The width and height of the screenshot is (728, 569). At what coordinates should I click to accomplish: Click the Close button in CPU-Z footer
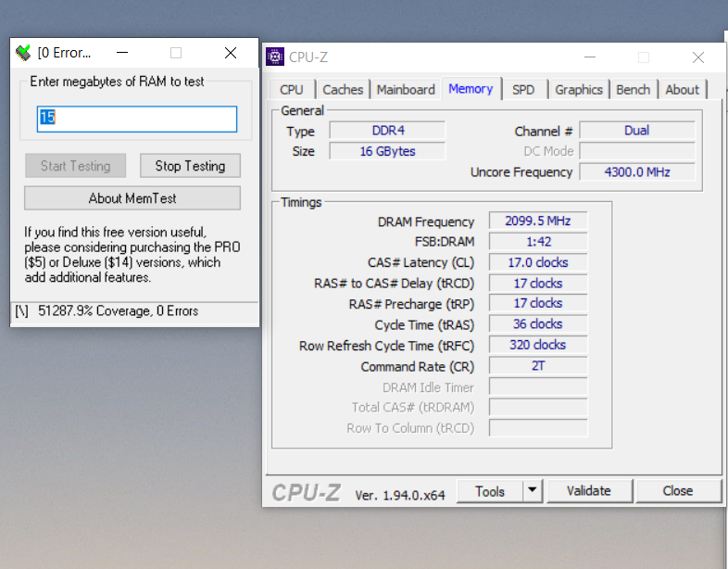(678, 491)
